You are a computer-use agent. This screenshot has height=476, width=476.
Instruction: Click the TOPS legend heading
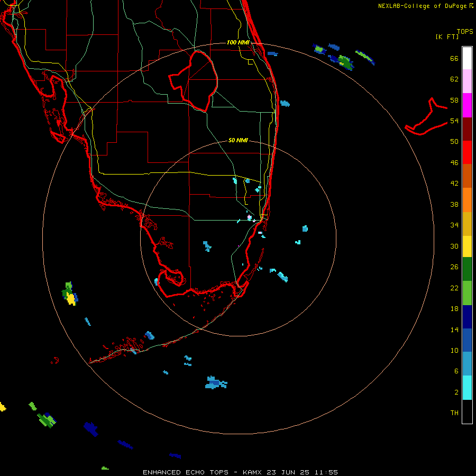tap(465, 31)
